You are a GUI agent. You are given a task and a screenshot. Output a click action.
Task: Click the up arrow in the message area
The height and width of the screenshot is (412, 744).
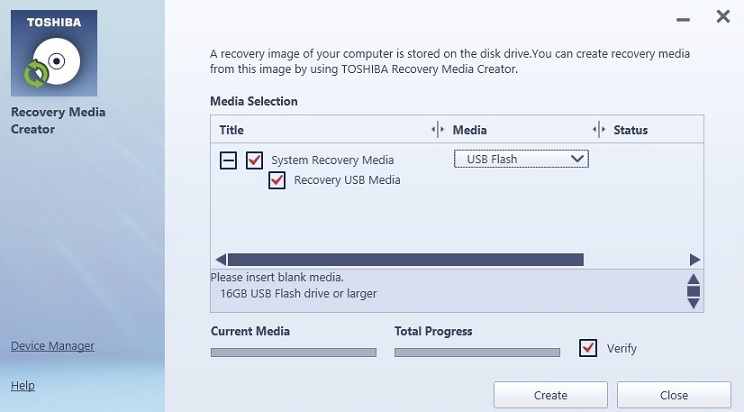(x=693, y=279)
